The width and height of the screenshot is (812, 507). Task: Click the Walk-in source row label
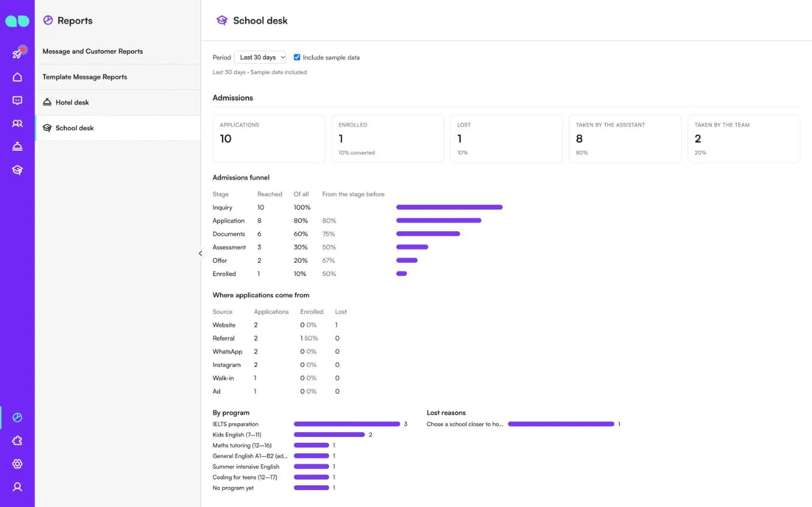pos(223,378)
